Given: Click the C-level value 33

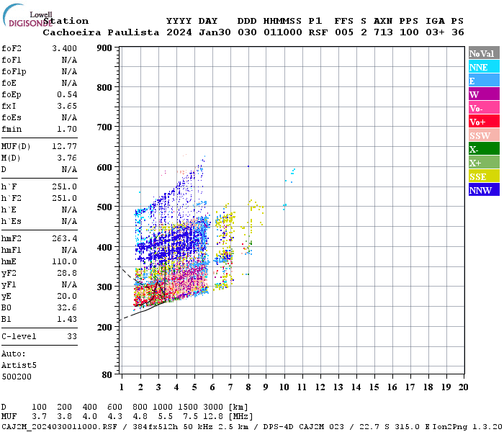Looking at the screenshot, I should tap(72, 336).
